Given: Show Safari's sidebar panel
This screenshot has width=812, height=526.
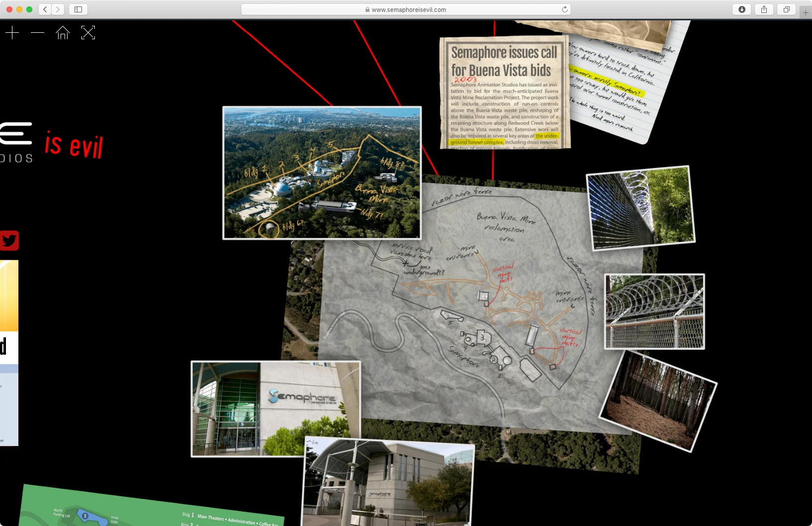Looking at the screenshot, I should [x=78, y=9].
